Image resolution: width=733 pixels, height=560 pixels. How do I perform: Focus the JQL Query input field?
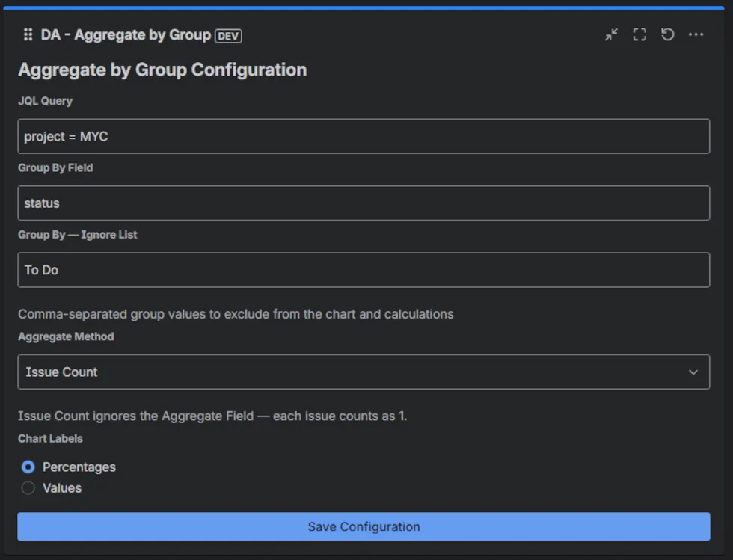point(364,137)
